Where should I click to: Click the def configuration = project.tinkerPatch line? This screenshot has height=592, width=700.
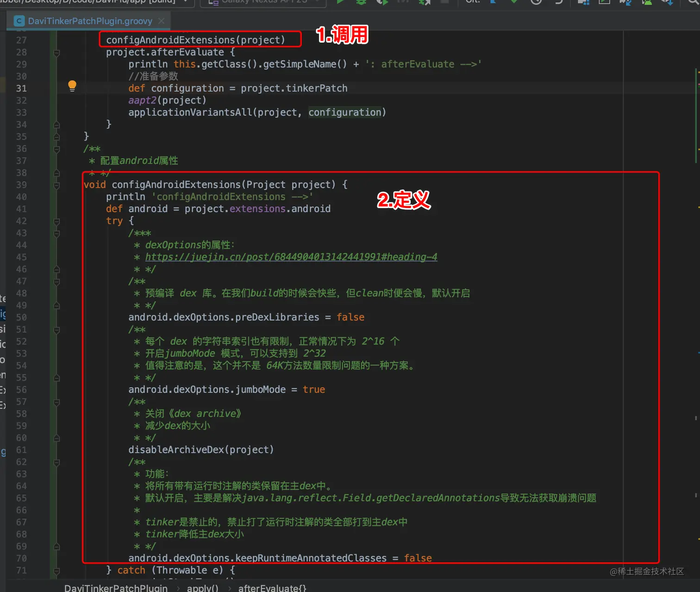pos(238,88)
